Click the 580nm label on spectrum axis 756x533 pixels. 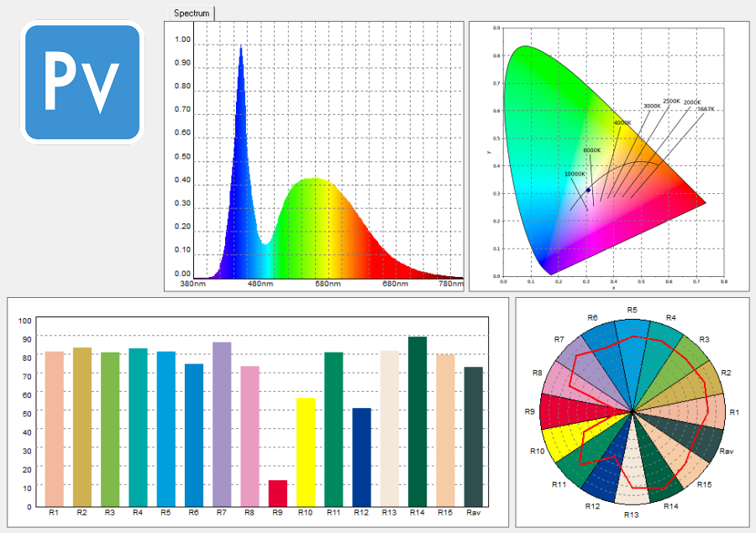coord(327,285)
